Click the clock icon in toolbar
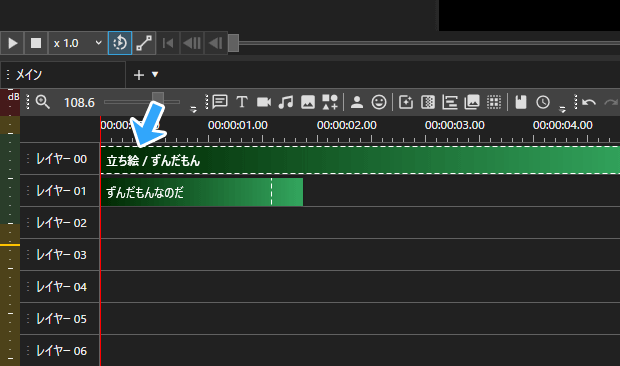620x366 pixels. click(543, 102)
